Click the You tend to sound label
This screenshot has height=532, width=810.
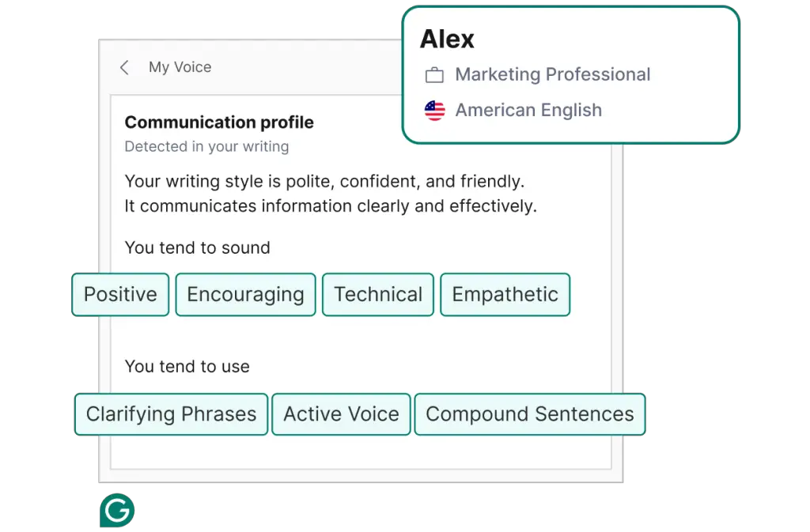tap(197, 248)
